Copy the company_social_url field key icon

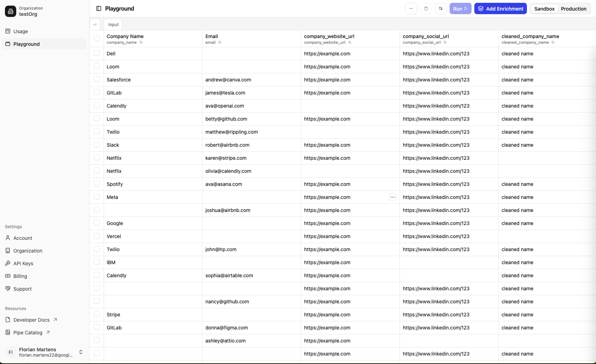point(445,42)
